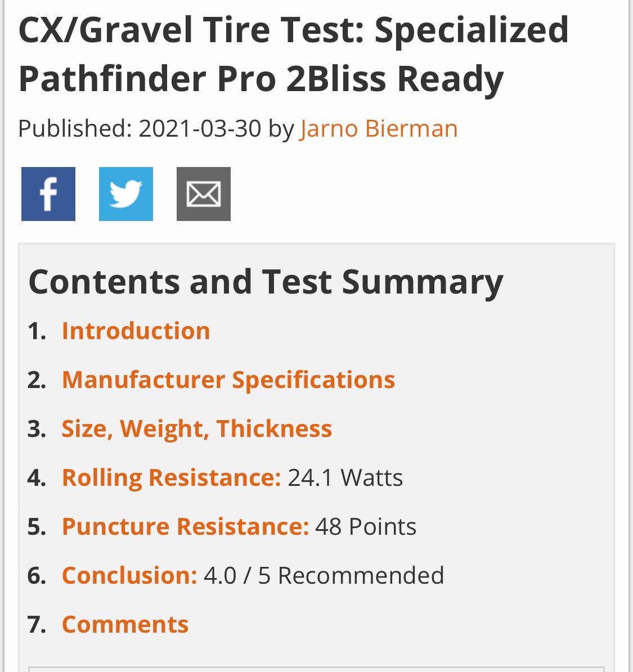Viewport: 633px width, 672px height.
Task: Click the 4.0 / 5 Recommended rating
Action: (x=324, y=576)
